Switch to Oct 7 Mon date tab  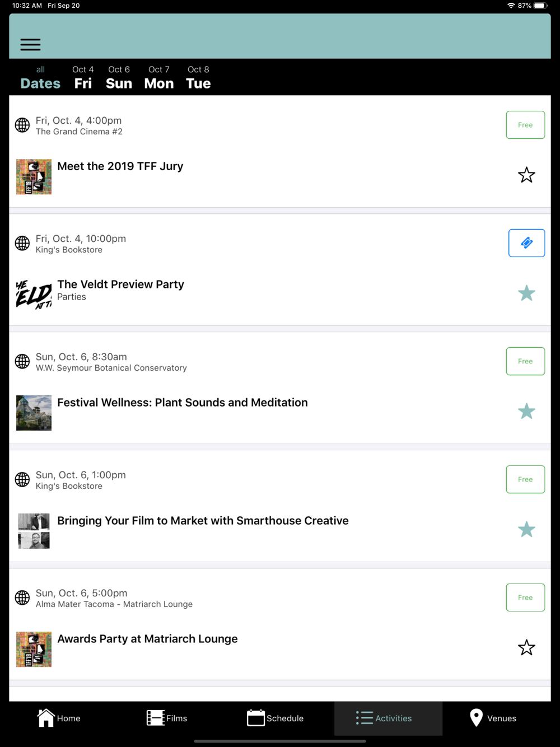[x=159, y=77]
